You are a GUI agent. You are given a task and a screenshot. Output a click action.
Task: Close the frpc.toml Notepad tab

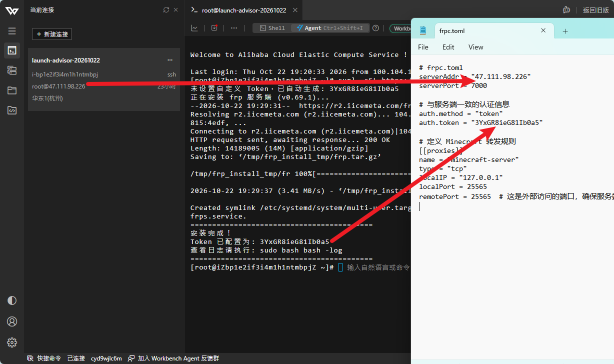pos(543,30)
